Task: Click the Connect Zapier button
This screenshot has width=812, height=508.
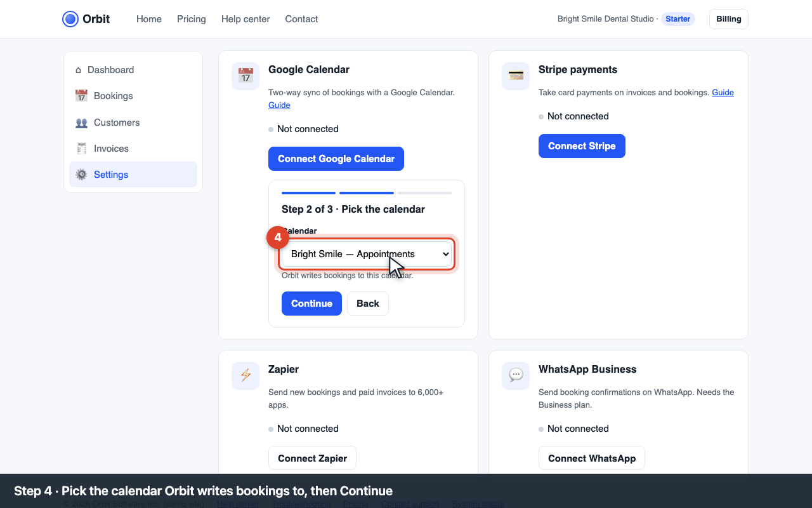Action: [x=312, y=458]
